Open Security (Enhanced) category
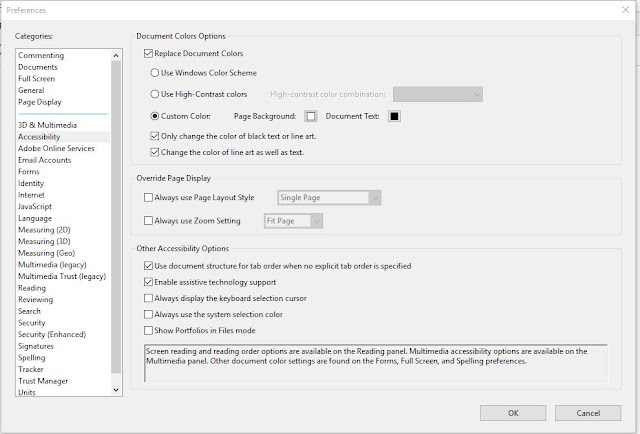Image resolution: width=640 pixels, height=434 pixels. (x=52, y=334)
